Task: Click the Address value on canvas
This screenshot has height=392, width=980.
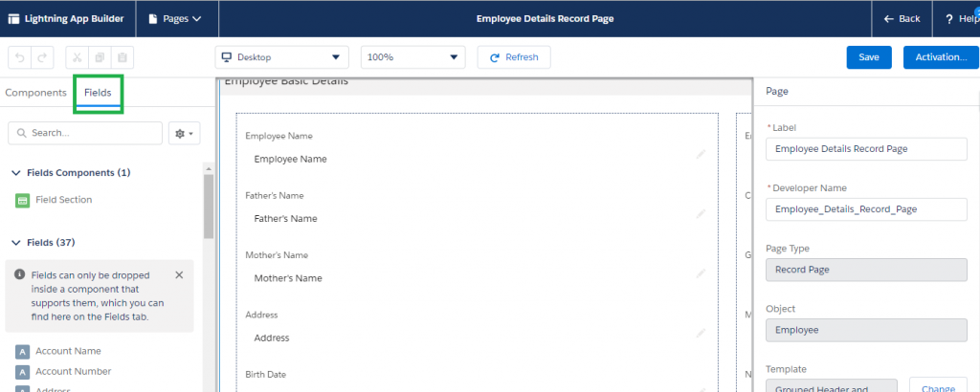Action: (272, 338)
